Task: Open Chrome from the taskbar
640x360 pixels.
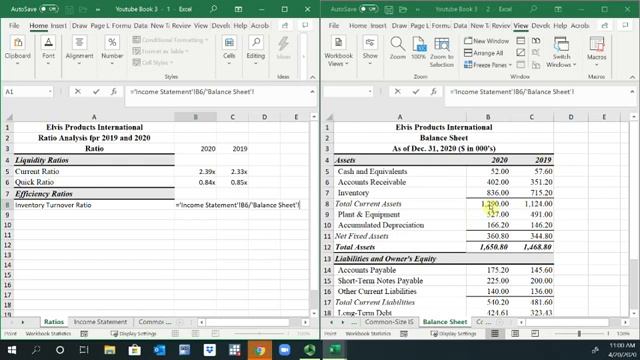Action: tap(259, 350)
